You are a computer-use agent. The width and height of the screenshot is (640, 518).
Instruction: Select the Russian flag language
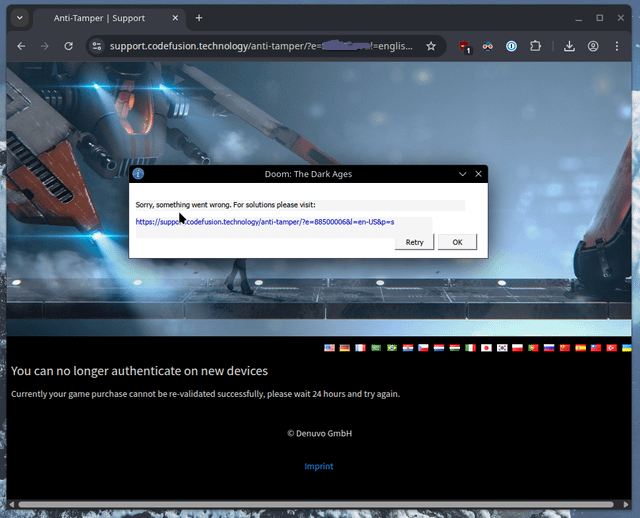tap(549, 348)
